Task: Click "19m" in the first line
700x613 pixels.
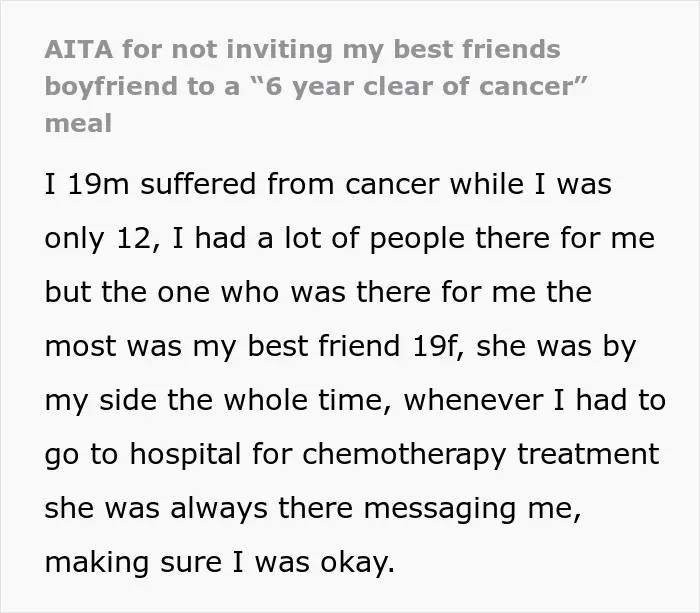Action: (98, 184)
